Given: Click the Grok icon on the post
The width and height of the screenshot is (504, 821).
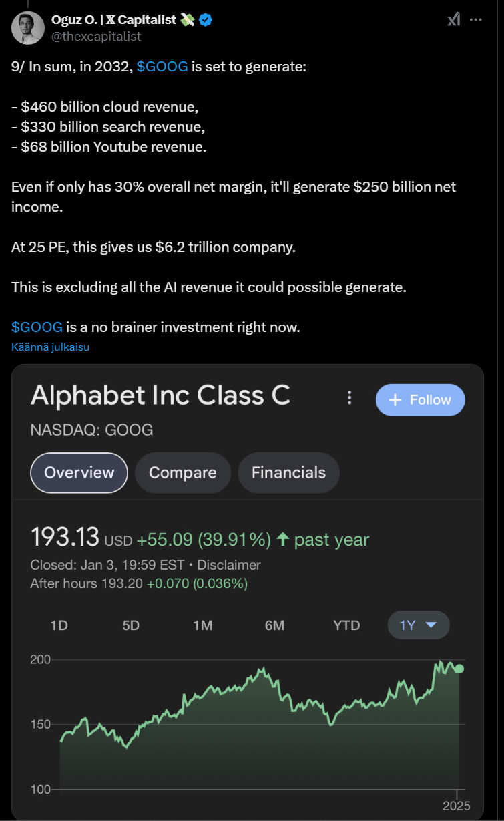Looking at the screenshot, I should click(454, 20).
